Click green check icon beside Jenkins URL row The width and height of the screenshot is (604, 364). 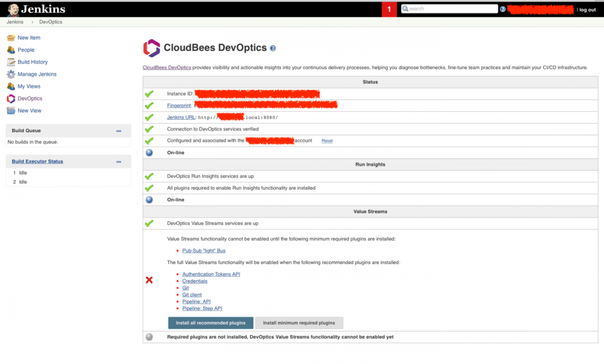149,117
